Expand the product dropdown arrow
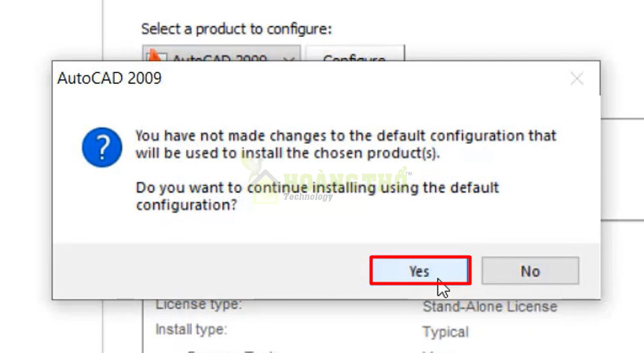Image resolution: width=644 pixels, height=353 pixels. click(x=289, y=59)
